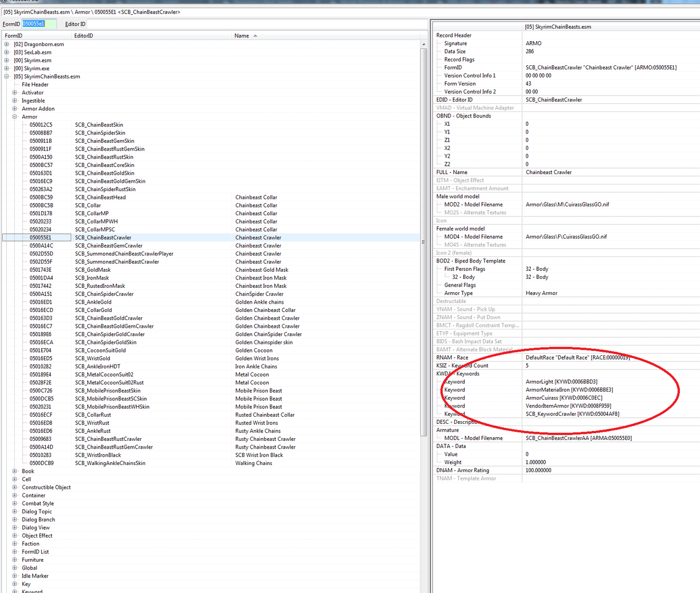The width and height of the screenshot is (700, 593).
Task: Sort by the FormID column header
Action: pos(37,36)
